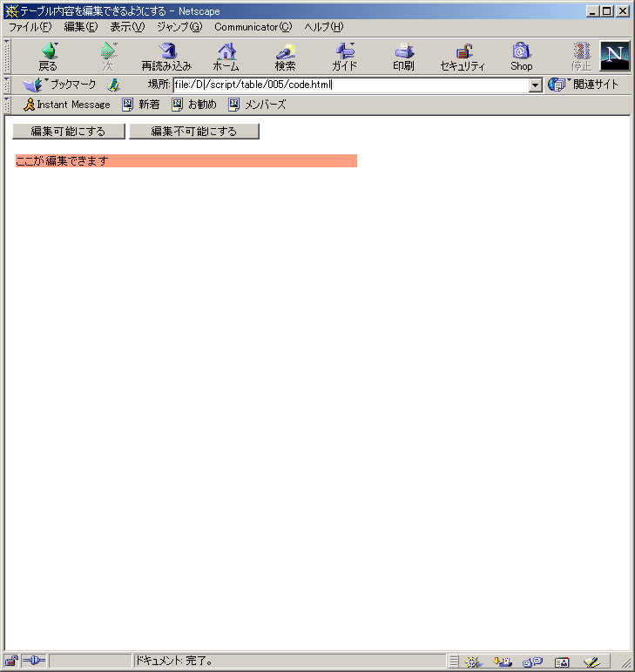
Task: Close the Netscape window
Action: (623, 11)
